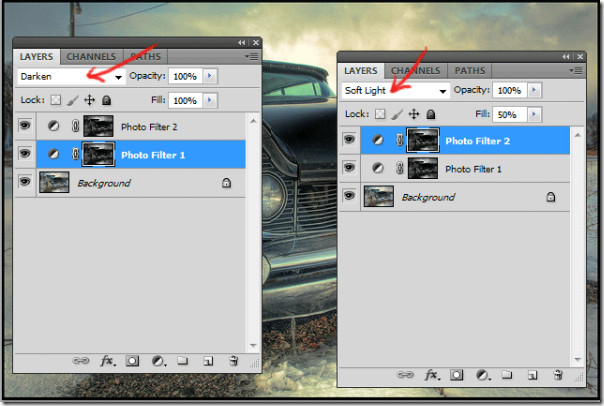Image resolution: width=604 pixels, height=406 pixels.
Task: Open Fill slider arrow in left panel
Action: tap(210, 100)
